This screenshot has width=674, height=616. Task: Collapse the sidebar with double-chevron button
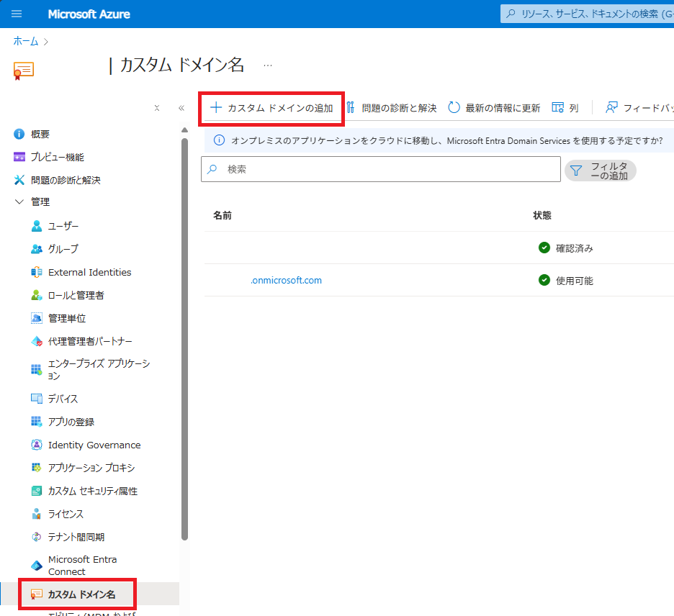[x=181, y=108]
